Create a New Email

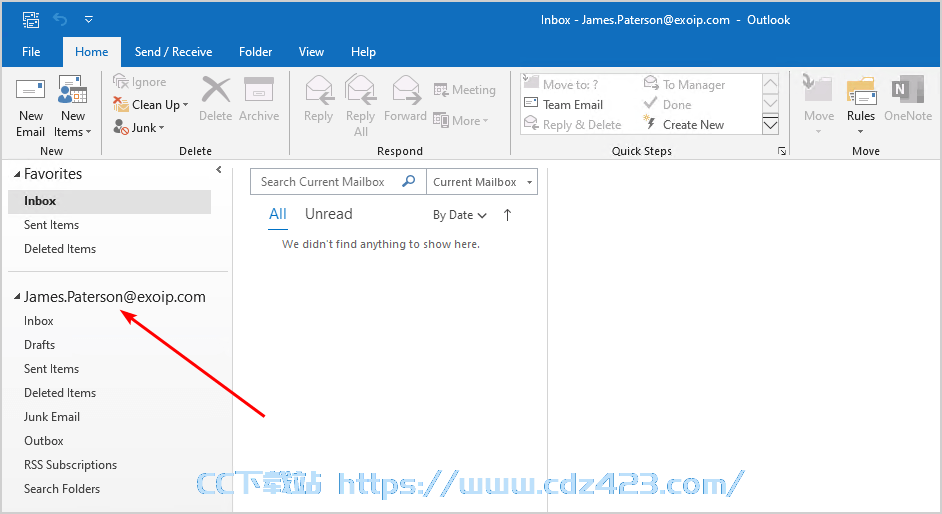(x=30, y=107)
